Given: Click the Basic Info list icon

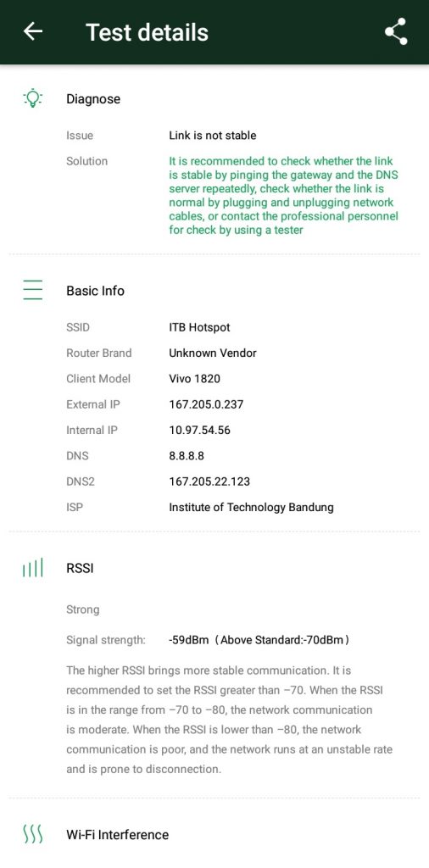Looking at the screenshot, I should click(x=33, y=290).
